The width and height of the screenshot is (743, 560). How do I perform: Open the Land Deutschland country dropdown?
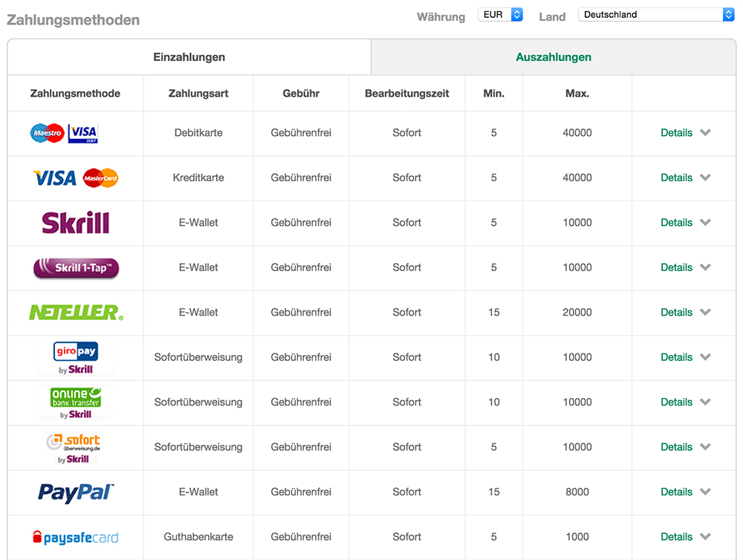pyautogui.click(x=656, y=15)
